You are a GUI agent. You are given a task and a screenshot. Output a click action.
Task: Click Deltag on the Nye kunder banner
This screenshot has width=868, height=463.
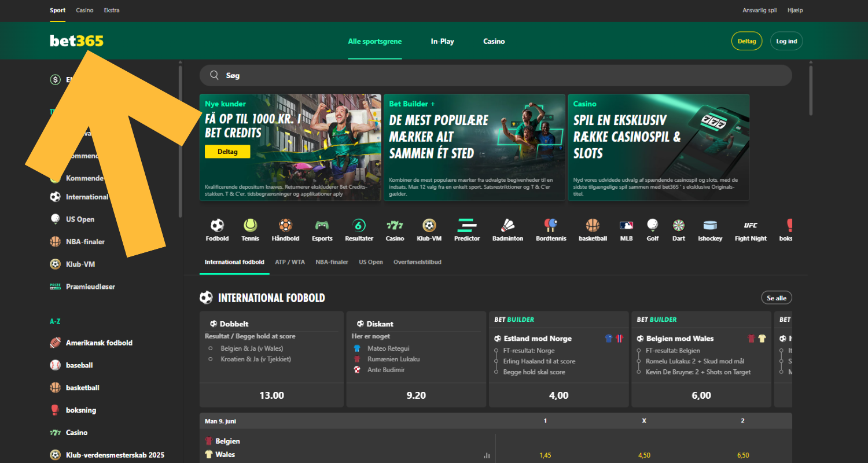[x=227, y=151]
